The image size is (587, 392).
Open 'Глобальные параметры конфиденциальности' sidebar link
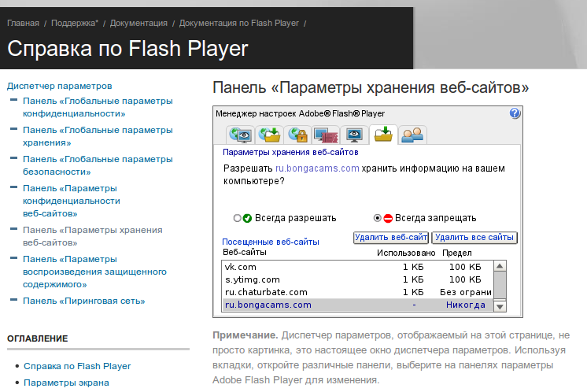pyautogui.click(x=98, y=107)
